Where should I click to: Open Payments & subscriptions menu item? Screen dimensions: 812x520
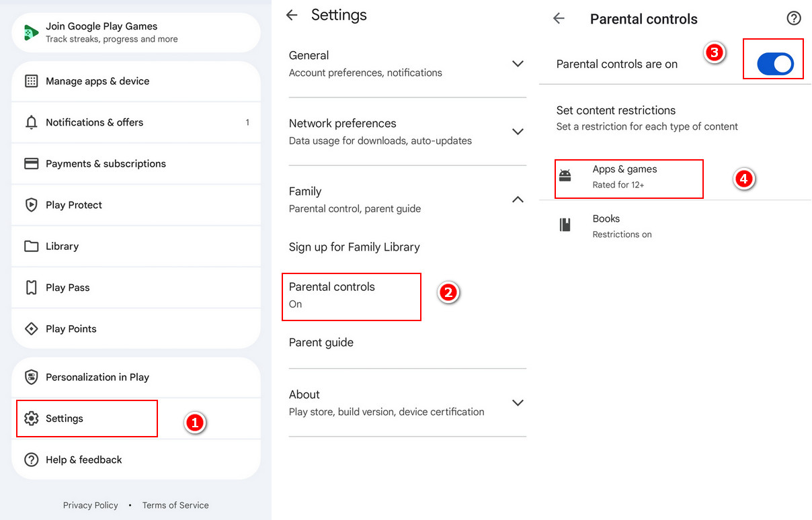point(136,164)
